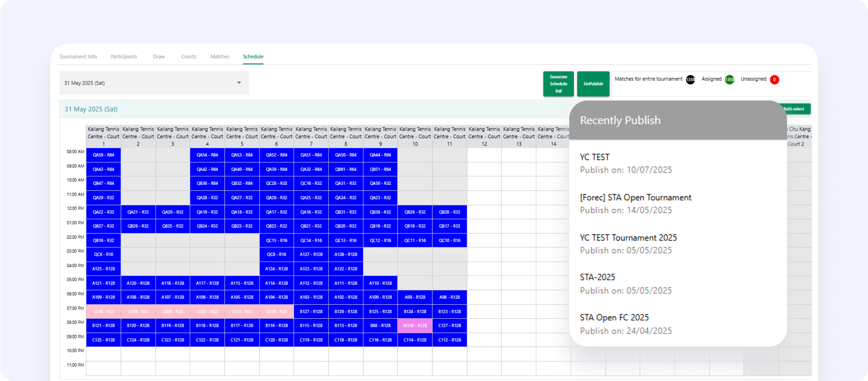Click the black total matches count badge

click(690, 80)
